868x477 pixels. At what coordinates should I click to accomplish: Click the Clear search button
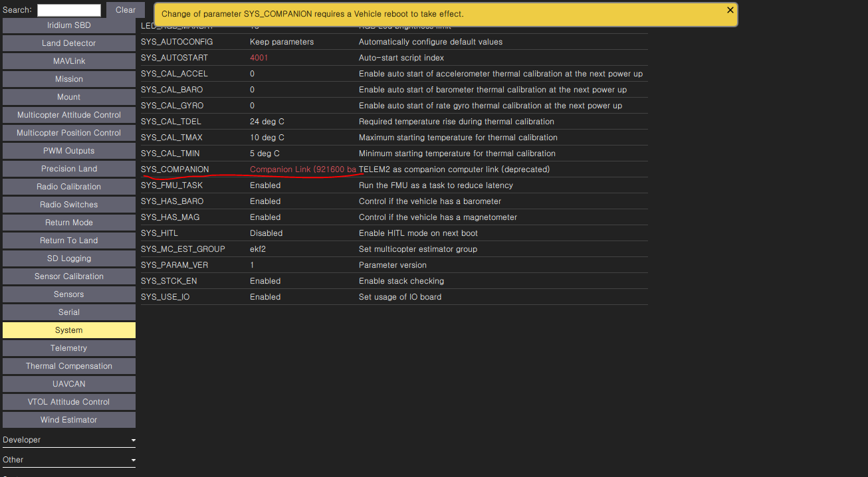pos(125,10)
